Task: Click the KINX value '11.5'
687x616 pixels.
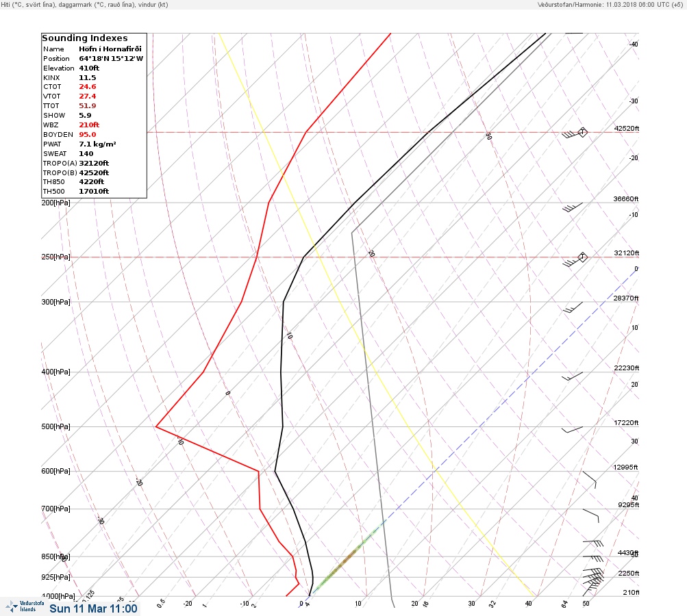Action: [x=87, y=78]
